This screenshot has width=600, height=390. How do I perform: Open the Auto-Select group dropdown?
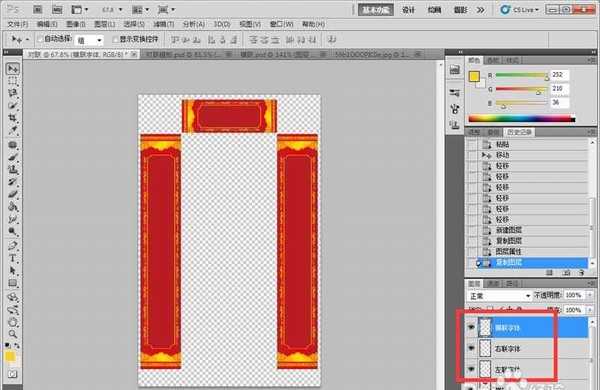(x=89, y=40)
